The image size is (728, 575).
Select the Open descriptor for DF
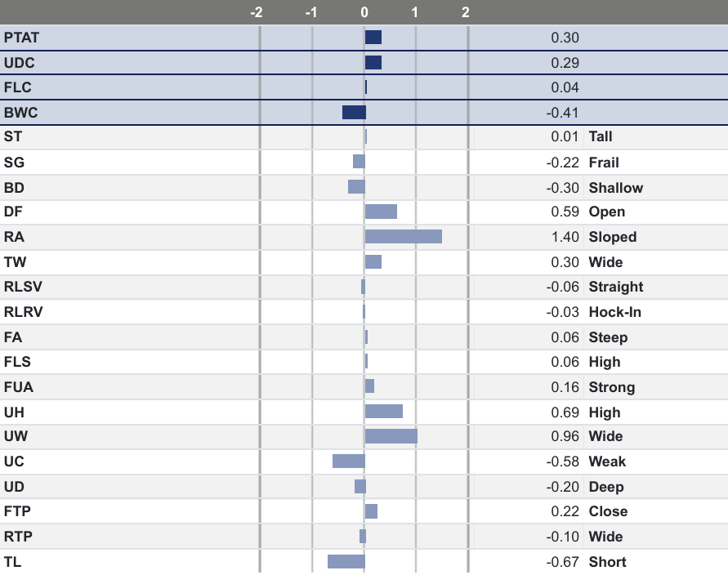coord(607,212)
